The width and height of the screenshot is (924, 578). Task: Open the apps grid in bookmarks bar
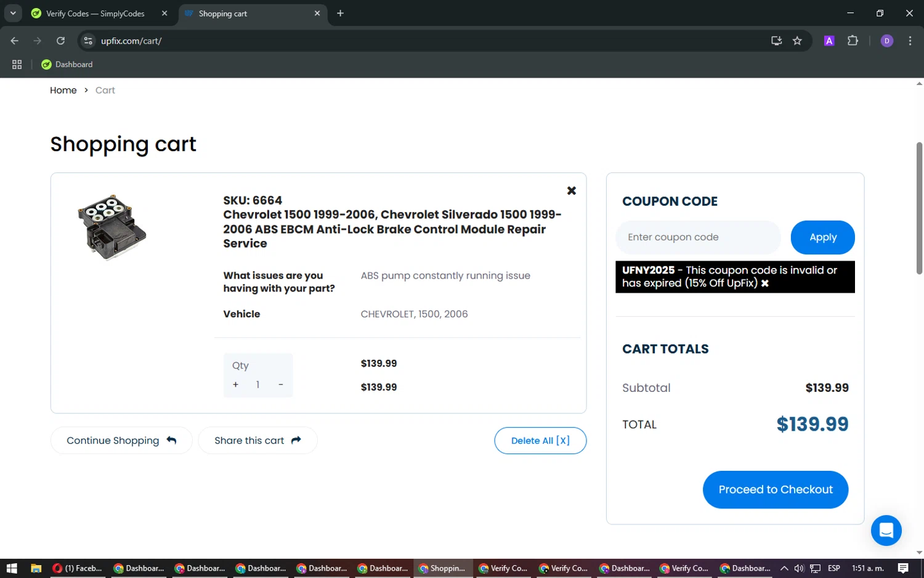click(17, 64)
